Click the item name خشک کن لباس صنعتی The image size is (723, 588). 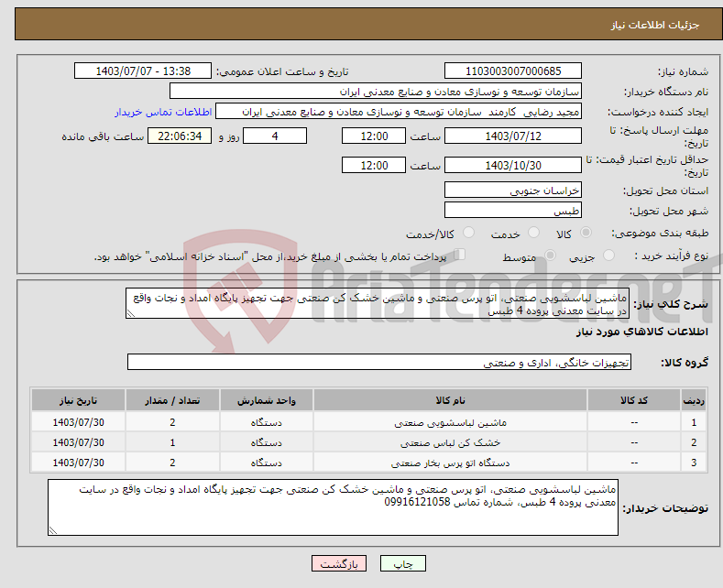[450, 443]
